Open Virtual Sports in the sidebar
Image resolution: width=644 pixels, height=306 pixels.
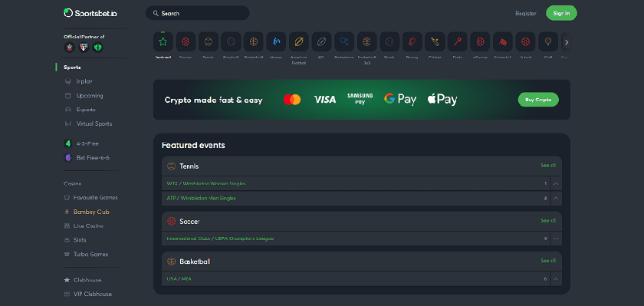click(94, 123)
